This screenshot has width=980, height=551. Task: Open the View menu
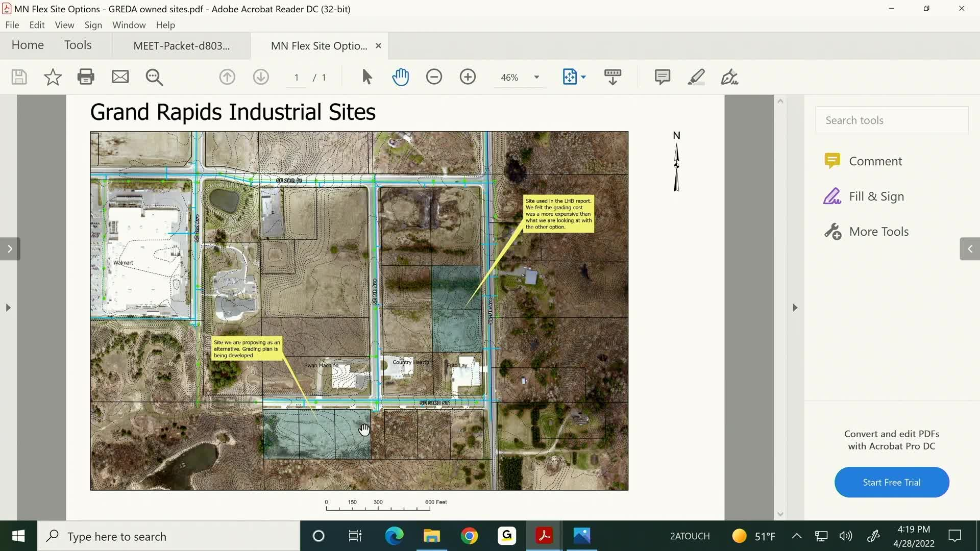(x=64, y=24)
